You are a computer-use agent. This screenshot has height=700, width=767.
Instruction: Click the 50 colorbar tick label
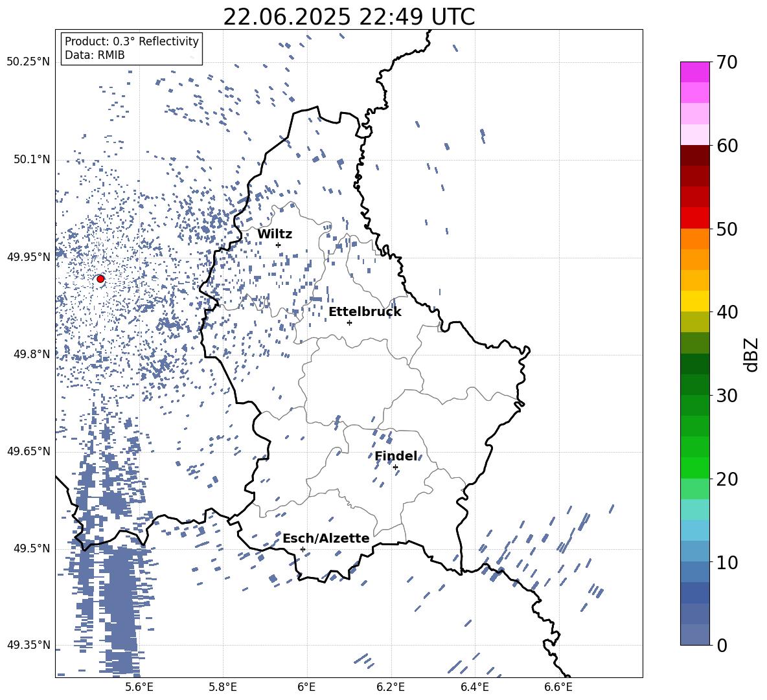click(x=727, y=229)
